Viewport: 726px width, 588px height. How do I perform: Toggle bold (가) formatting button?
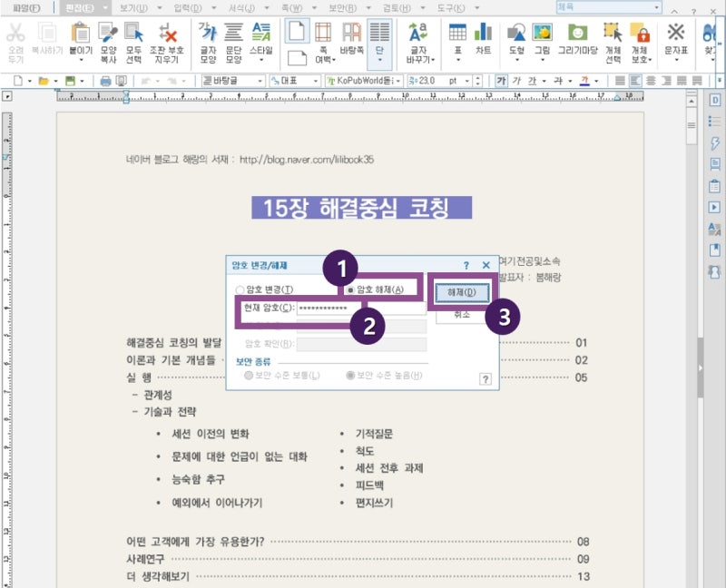click(501, 81)
